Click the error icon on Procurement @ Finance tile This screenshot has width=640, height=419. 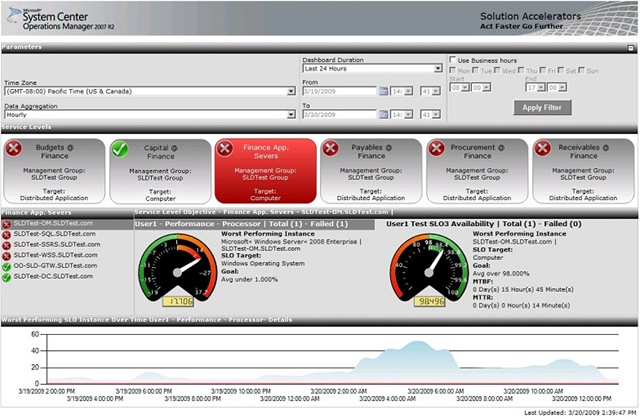pos(436,148)
